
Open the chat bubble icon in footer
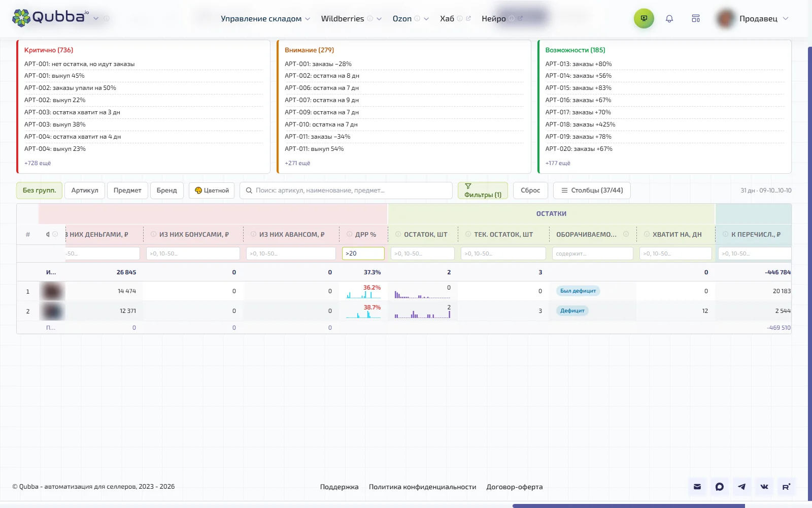point(720,487)
